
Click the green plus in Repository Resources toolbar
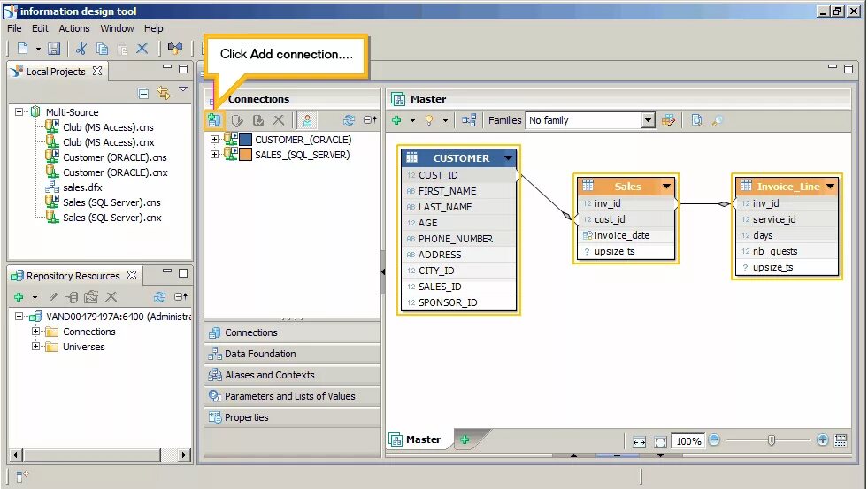pyautogui.click(x=19, y=297)
